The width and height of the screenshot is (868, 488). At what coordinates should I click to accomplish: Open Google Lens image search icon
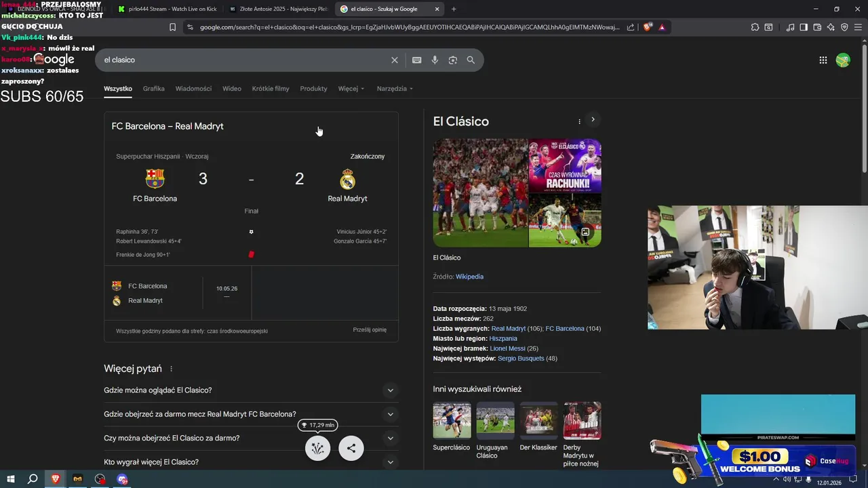click(453, 60)
